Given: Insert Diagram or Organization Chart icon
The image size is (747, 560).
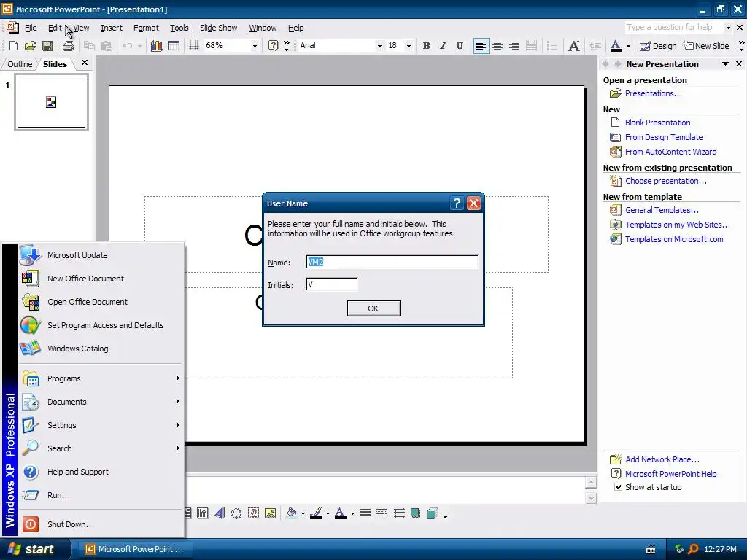Looking at the screenshot, I should [x=236, y=513].
